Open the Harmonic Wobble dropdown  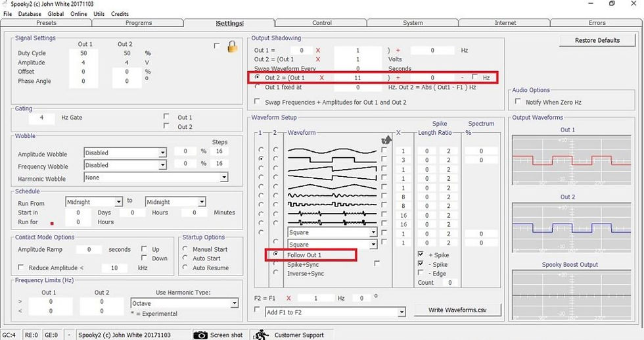224,178
